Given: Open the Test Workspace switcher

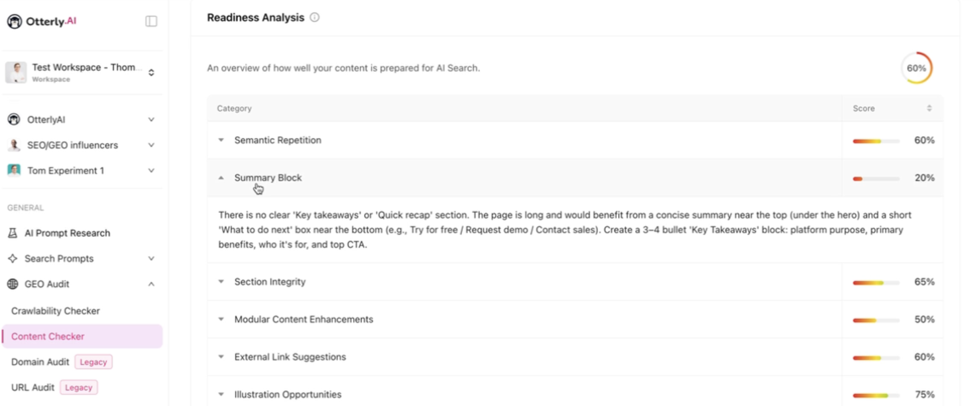Looking at the screenshot, I should pyautogui.click(x=151, y=72).
